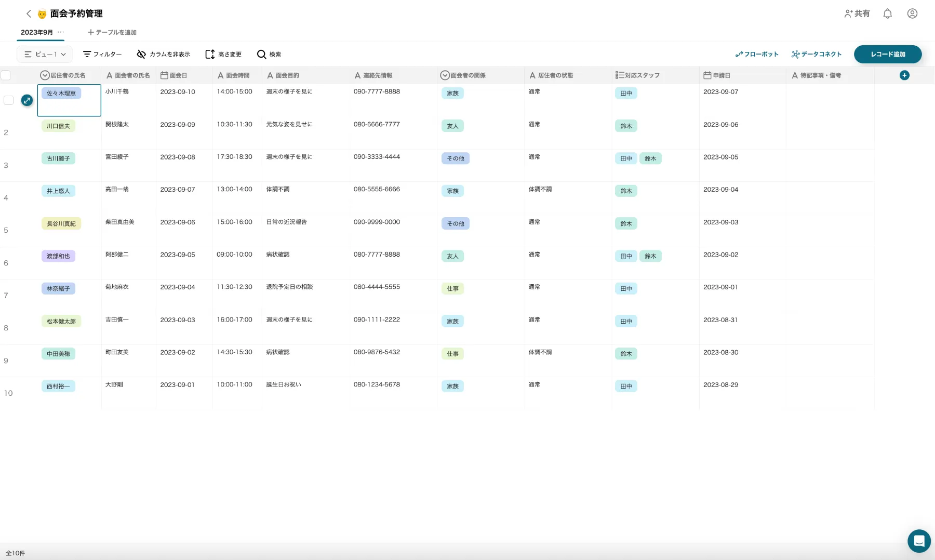Screen dimensions: 935x560
Task: Check the checkbox for the 佐々木理恵 row
Action: 8,100
